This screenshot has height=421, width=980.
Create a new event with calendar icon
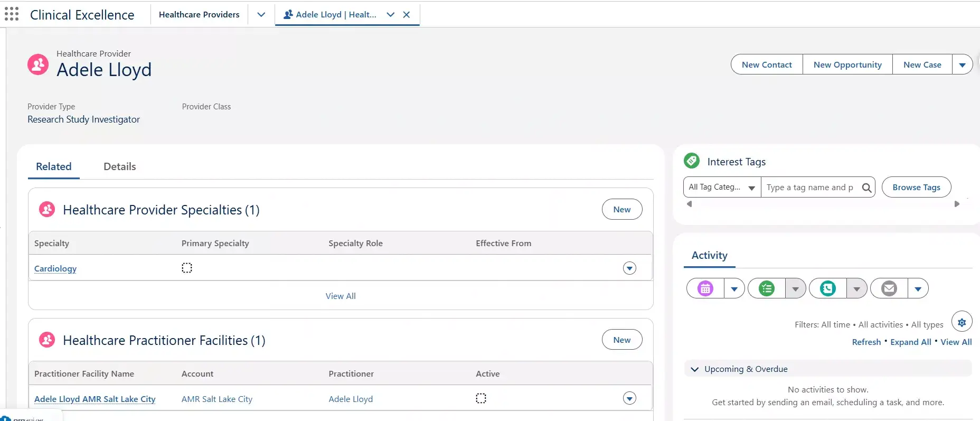pyautogui.click(x=705, y=288)
